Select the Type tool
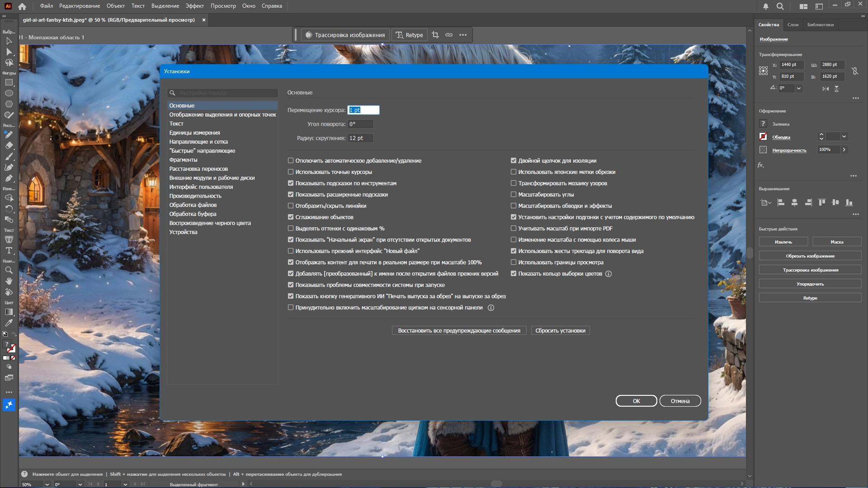This screenshot has height=488, width=868. coord(9,250)
